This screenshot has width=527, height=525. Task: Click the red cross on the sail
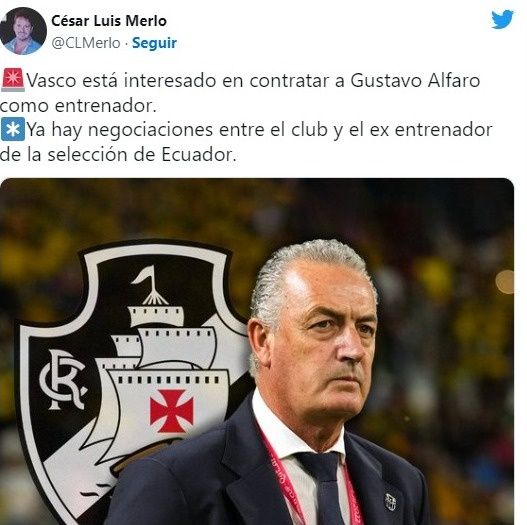[x=172, y=411]
